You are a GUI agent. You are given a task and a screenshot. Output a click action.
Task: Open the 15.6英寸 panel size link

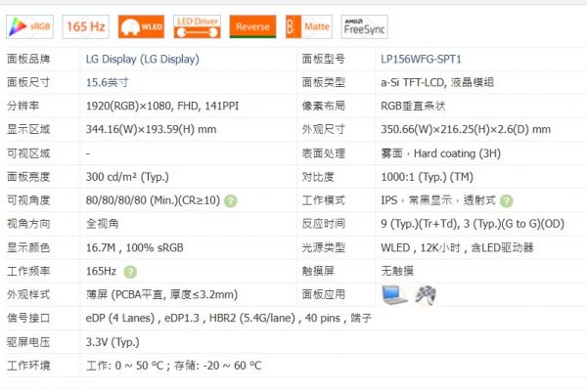[108, 82]
